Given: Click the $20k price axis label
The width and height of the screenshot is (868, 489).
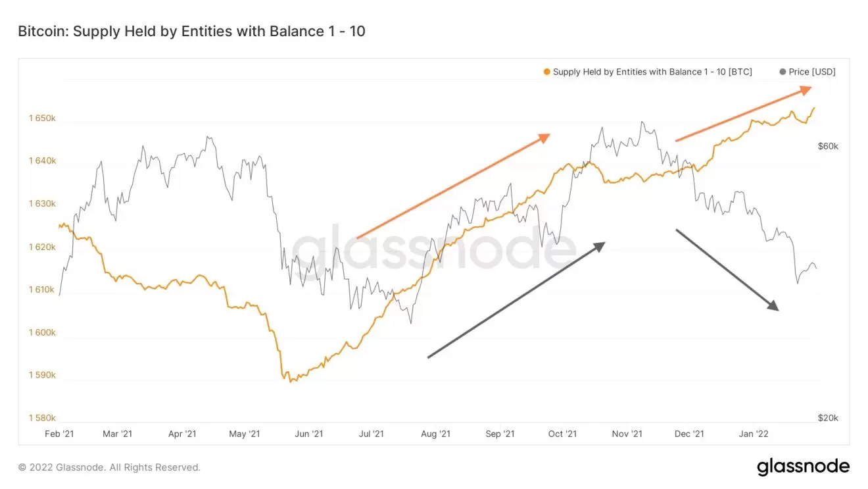Looking at the screenshot, I should tap(828, 418).
